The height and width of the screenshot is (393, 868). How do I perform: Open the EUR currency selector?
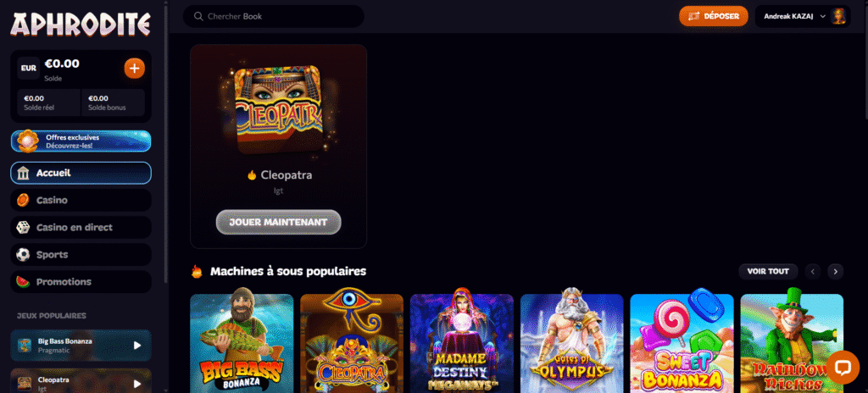pos(29,68)
